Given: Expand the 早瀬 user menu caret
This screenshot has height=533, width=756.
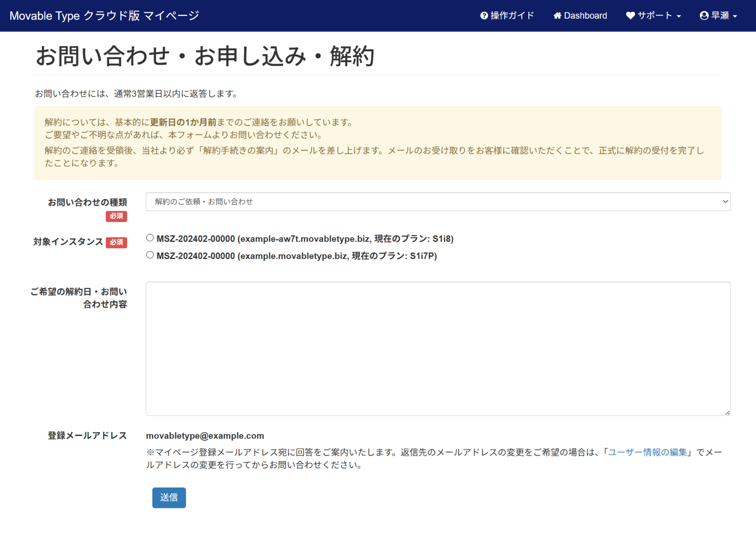Looking at the screenshot, I should [735, 16].
